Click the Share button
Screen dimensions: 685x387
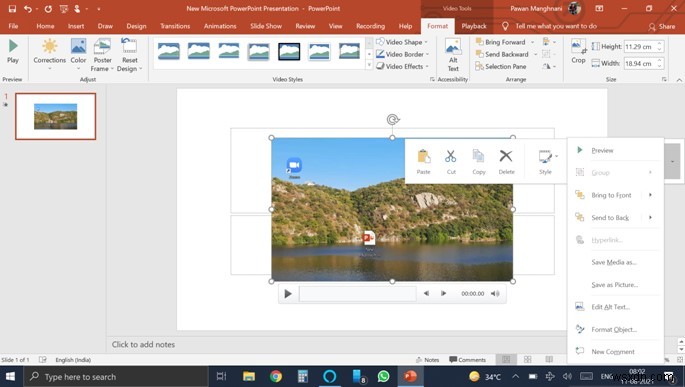[662, 27]
